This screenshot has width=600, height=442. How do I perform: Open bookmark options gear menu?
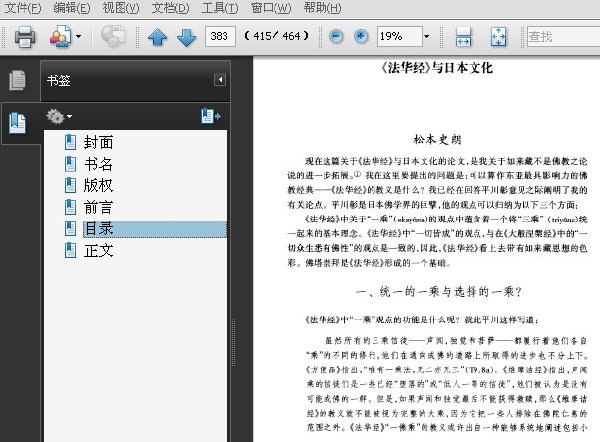coord(59,116)
